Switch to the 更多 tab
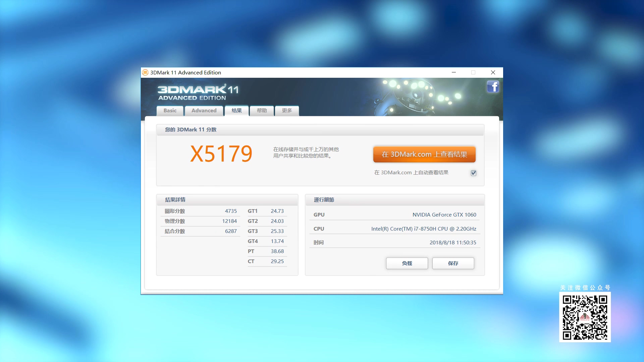The height and width of the screenshot is (362, 644). click(286, 111)
